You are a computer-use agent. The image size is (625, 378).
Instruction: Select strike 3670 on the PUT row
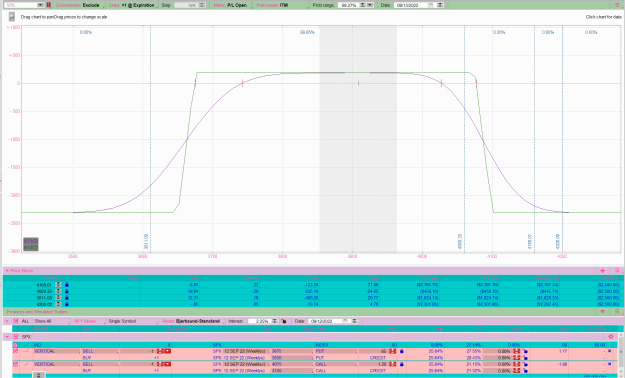tap(292, 351)
